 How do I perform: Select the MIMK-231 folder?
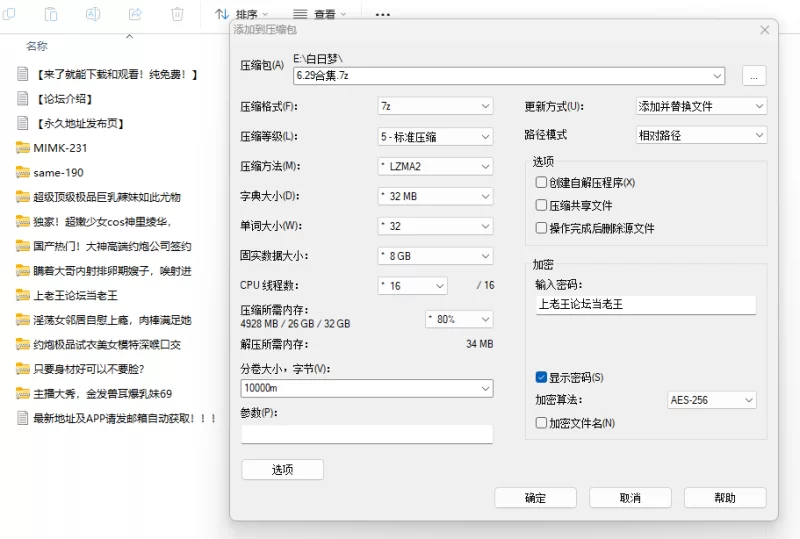52,148
